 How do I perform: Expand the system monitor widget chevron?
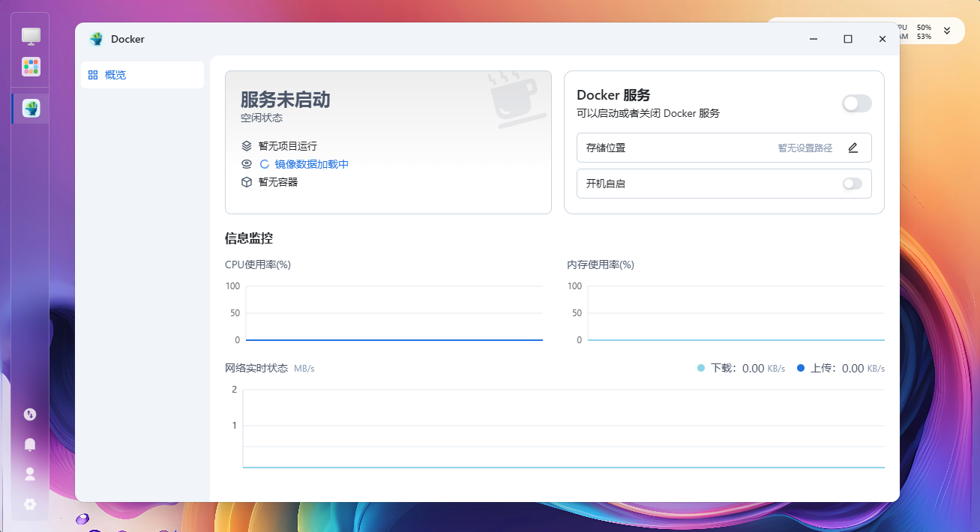[947, 31]
